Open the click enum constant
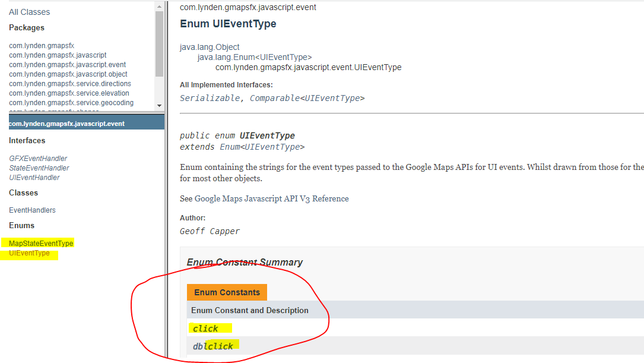The width and height of the screenshot is (644, 363). point(205,329)
